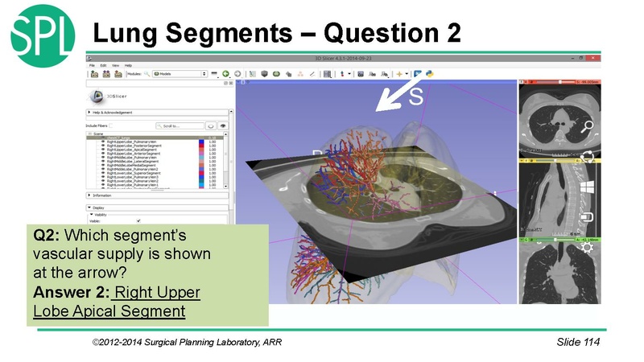Adjust the yellow sagittal slice offset slider
The image size is (644, 362).
click(555, 160)
